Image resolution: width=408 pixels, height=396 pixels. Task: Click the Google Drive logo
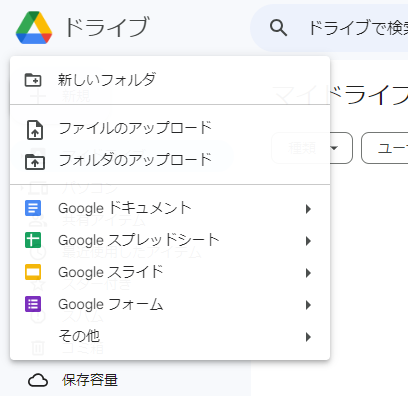tap(34, 27)
